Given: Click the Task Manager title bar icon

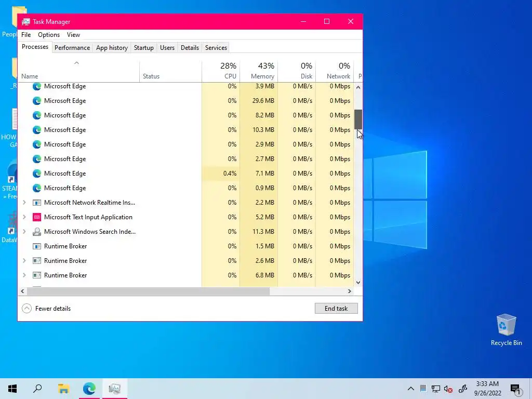Looking at the screenshot, I should pyautogui.click(x=26, y=22).
